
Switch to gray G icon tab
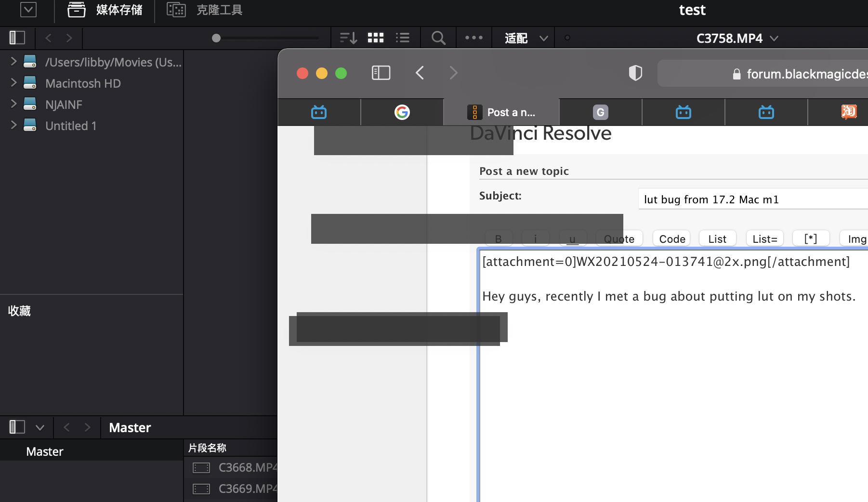(600, 112)
